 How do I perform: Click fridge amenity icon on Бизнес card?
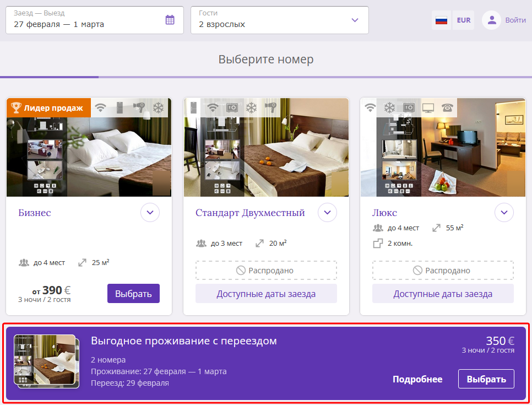[120, 107]
